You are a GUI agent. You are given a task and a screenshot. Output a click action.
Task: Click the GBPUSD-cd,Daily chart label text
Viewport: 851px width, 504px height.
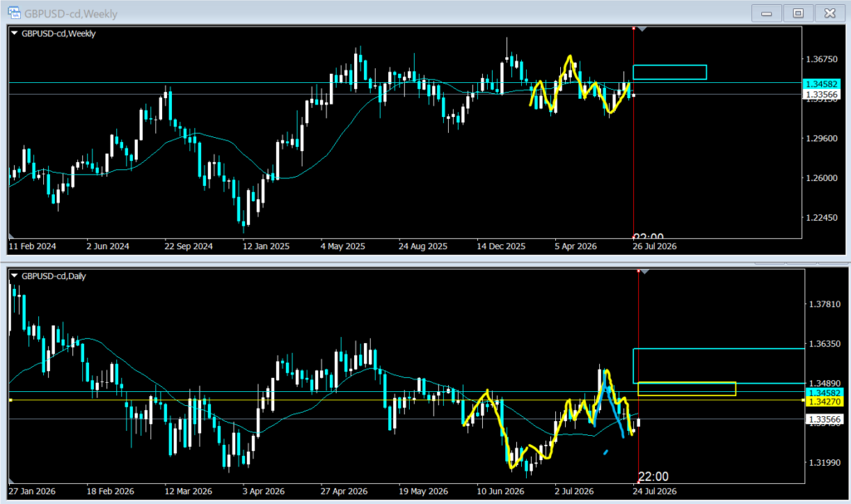(54, 276)
